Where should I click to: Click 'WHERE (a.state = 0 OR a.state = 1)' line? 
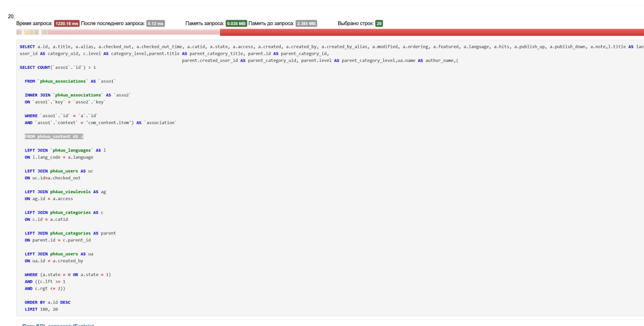[68, 275]
